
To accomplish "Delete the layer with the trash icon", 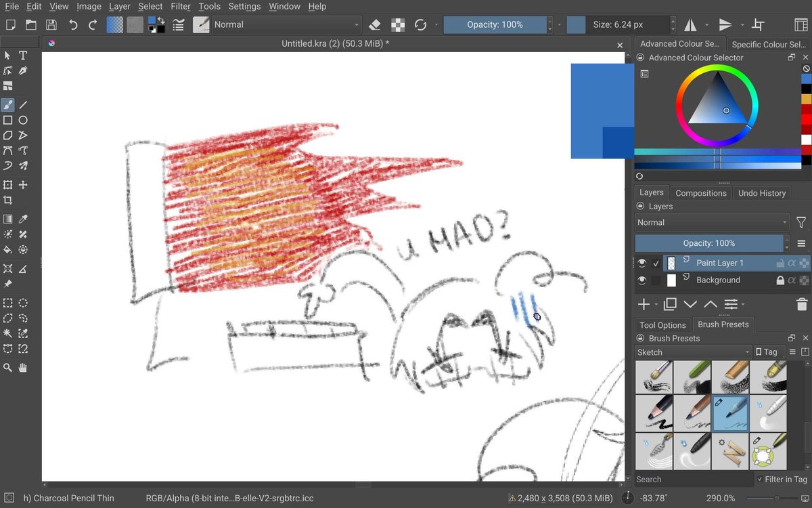I will point(802,305).
